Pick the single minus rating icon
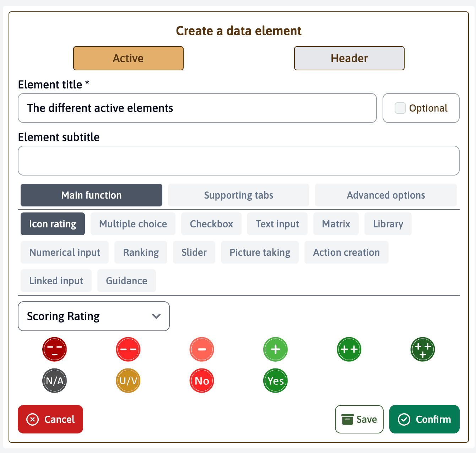The image size is (476, 453). click(202, 349)
